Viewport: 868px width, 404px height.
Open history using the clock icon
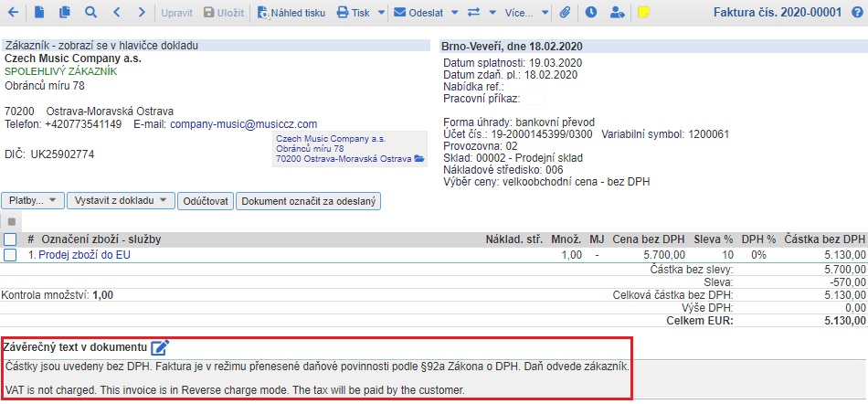pyautogui.click(x=591, y=13)
